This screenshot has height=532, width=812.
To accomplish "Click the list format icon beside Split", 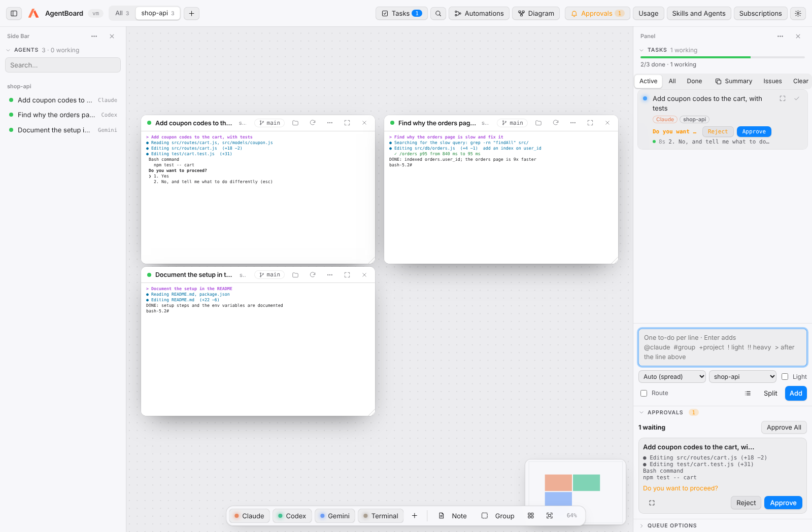I will point(748,393).
